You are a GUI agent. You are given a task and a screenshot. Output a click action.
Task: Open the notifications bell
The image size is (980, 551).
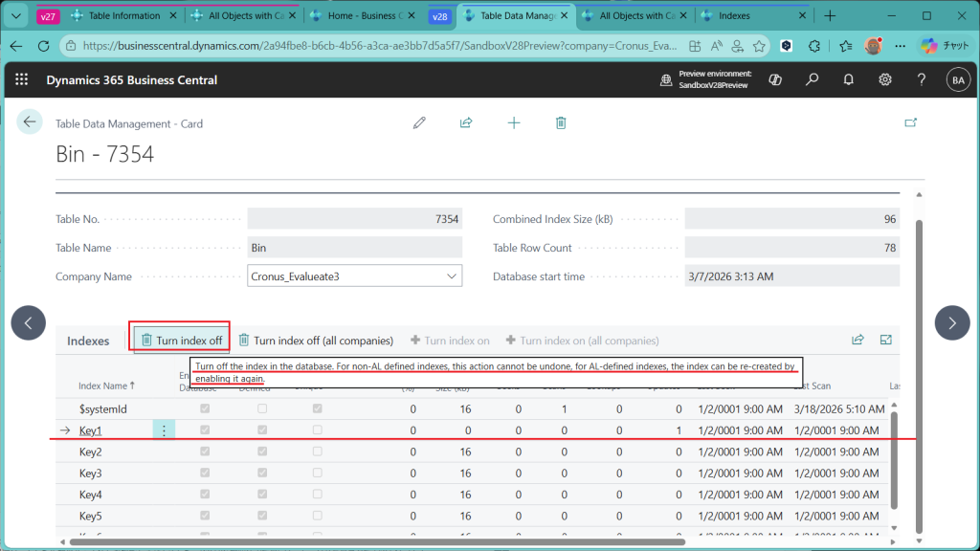tap(848, 80)
